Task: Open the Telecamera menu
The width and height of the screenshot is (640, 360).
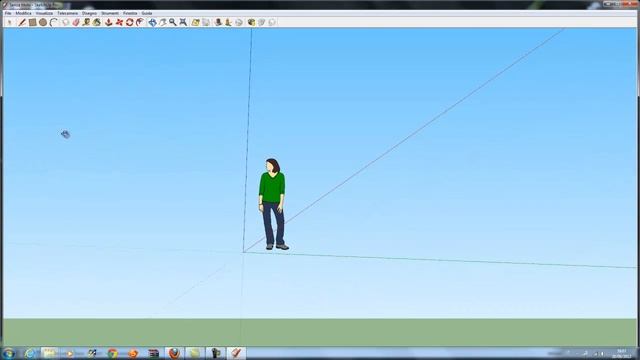Action: 67,13
